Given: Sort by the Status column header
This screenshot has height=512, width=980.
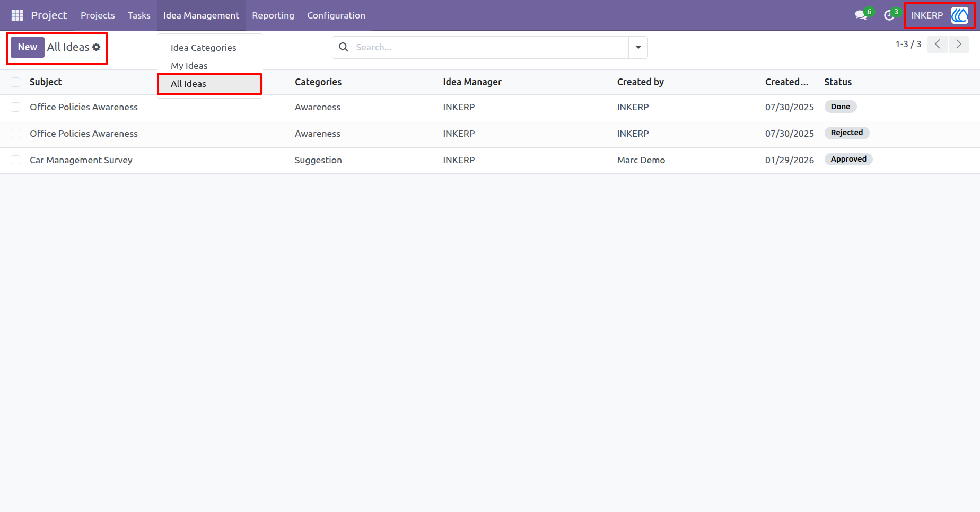Looking at the screenshot, I should pos(838,82).
